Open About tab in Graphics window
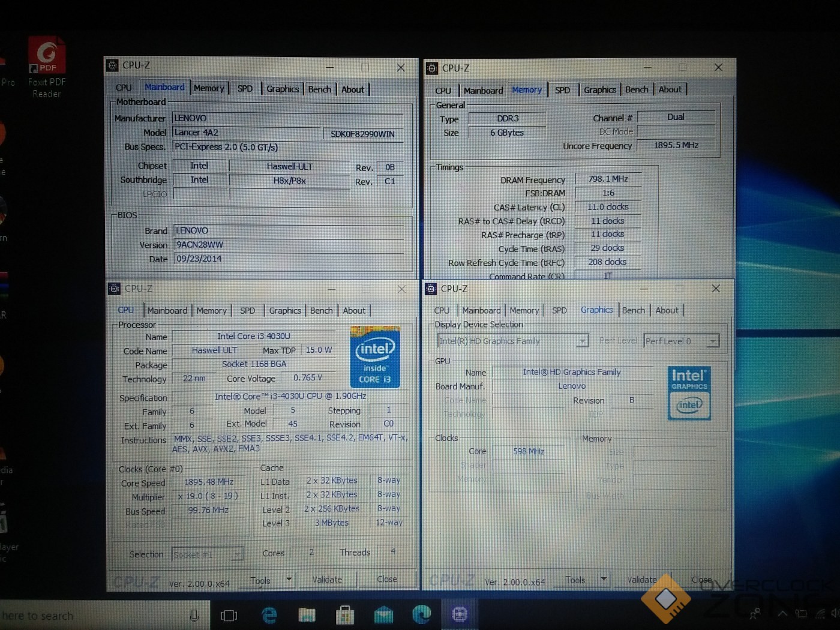 (667, 311)
